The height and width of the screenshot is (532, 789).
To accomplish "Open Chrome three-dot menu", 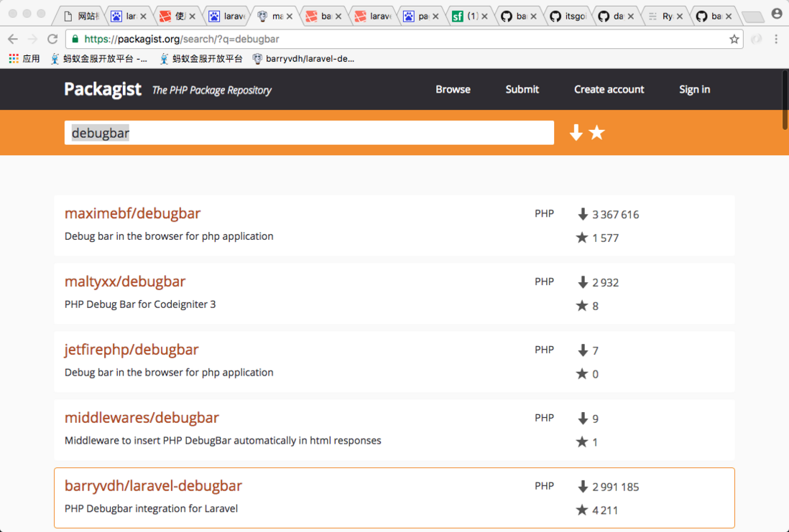I will [x=776, y=39].
